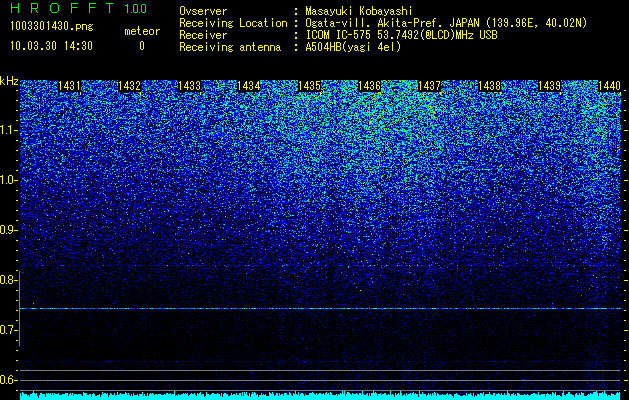Image resolution: width=629 pixels, height=400 pixels.
Task: Click the ICOM IC-575 receiver text
Action: 401,35
